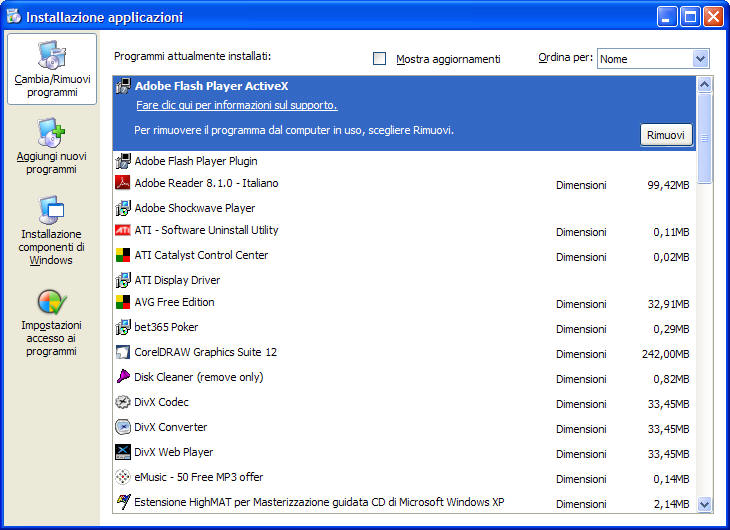Viewport: 730px width, 530px height.
Task: Click the Adobe Reader 8.1.0 icon
Action: coord(123,183)
